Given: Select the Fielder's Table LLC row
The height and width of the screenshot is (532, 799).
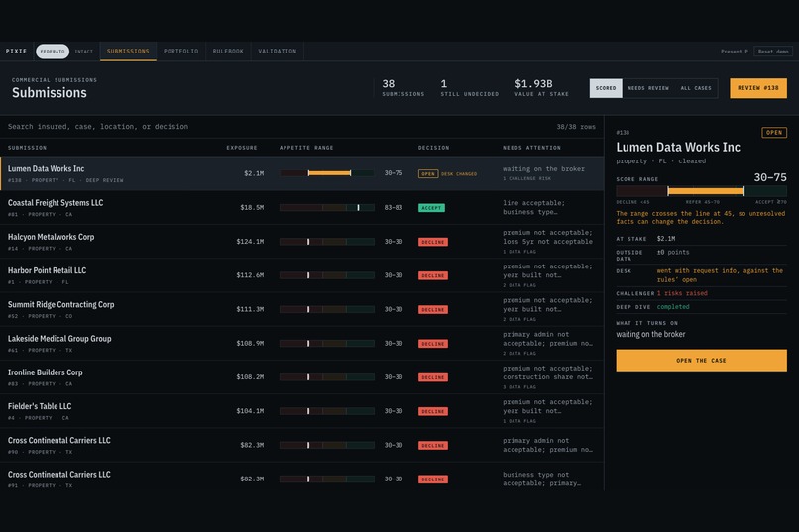Looking at the screenshot, I should coord(301,411).
